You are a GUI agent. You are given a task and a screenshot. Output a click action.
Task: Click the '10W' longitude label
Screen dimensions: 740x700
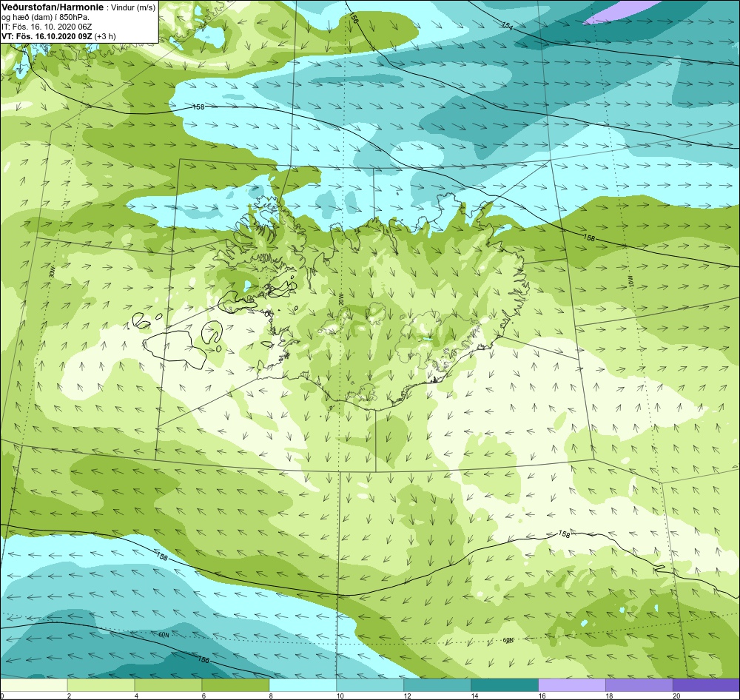[x=631, y=282]
